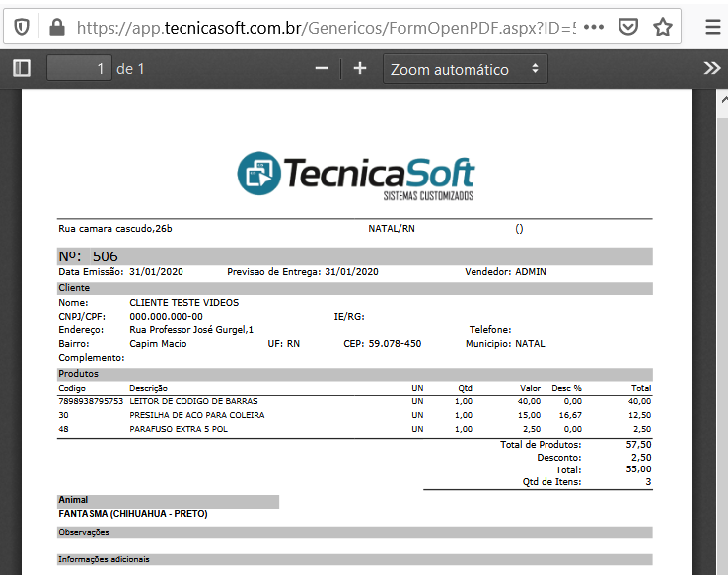Image resolution: width=728 pixels, height=575 pixels.
Task: Save page to Pocket
Action: [x=628, y=27]
